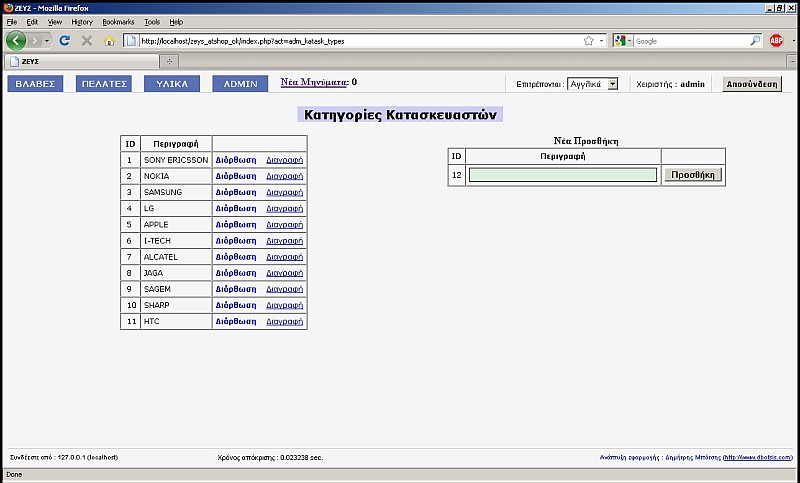Click Διόρθωση for LG

tap(236, 209)
